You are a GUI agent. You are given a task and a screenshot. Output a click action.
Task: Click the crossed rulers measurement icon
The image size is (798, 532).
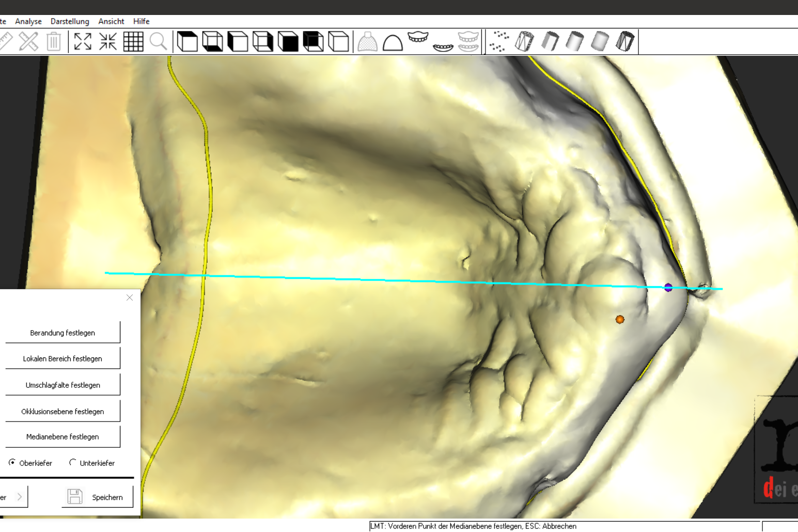tap(28, 41)
